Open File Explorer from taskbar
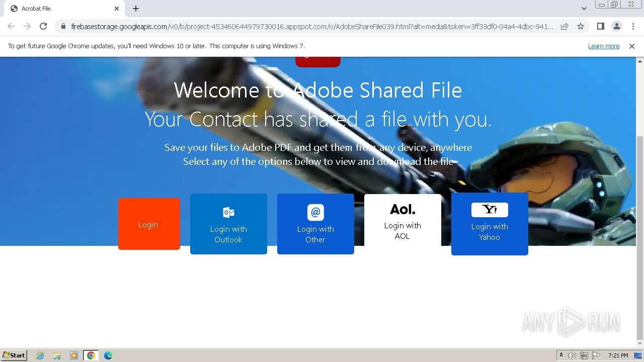This screenshot has width=644, height=362. pyautogui.click(x=57, y=355)
